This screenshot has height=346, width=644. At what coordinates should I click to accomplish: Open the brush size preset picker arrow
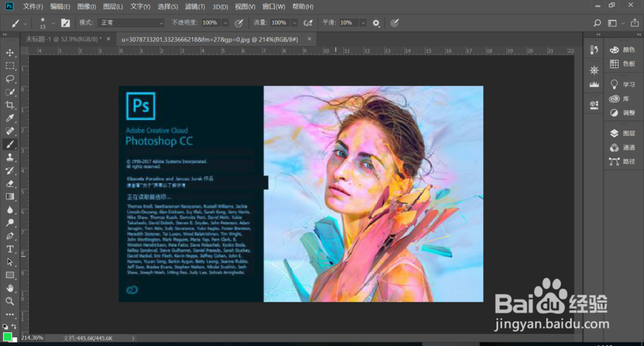tap(53, 23)
